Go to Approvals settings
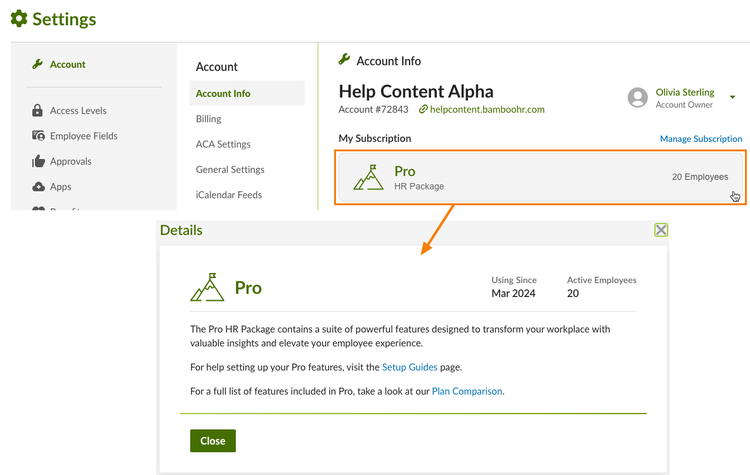Viewport: 750px width, 475px height. (x=71, y=161)
